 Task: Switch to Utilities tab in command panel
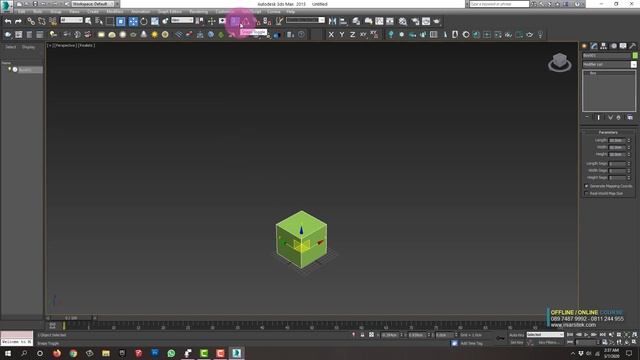click(x=633, y=46)
